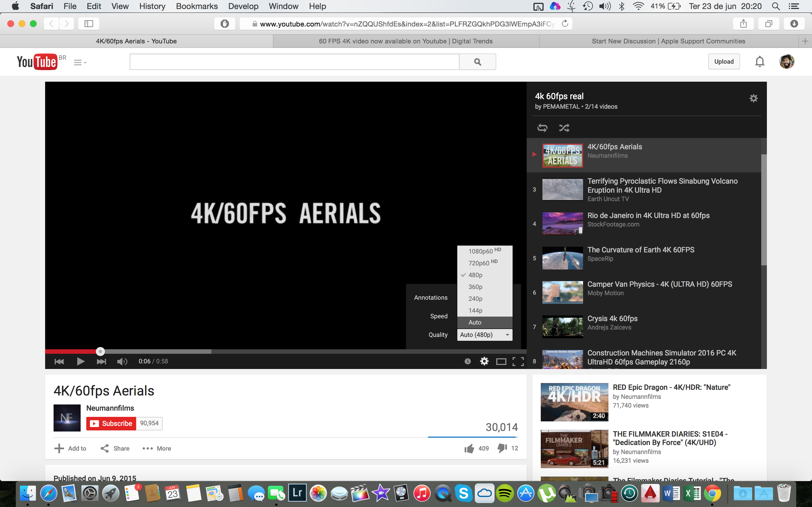Click the video progress bar scrubber

pyautogui.click(x=100, y=352)
